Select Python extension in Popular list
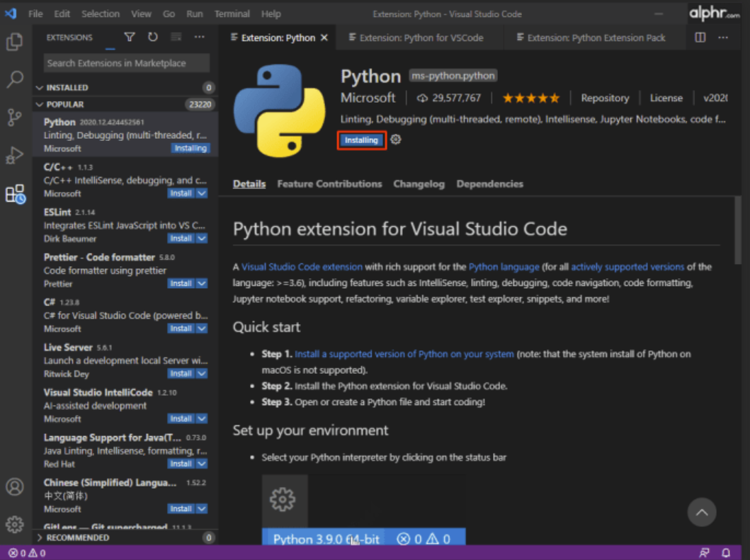Image resolution: width=750 pixels, height=560 pixels. coord(125,135)
